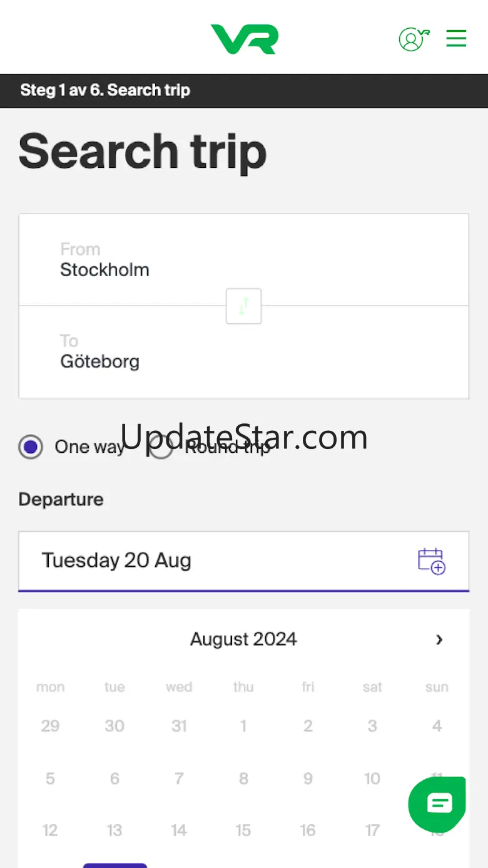This screenshot has width=488, height=868.
Task: Select the One way radio button
Action: point(31,447)
